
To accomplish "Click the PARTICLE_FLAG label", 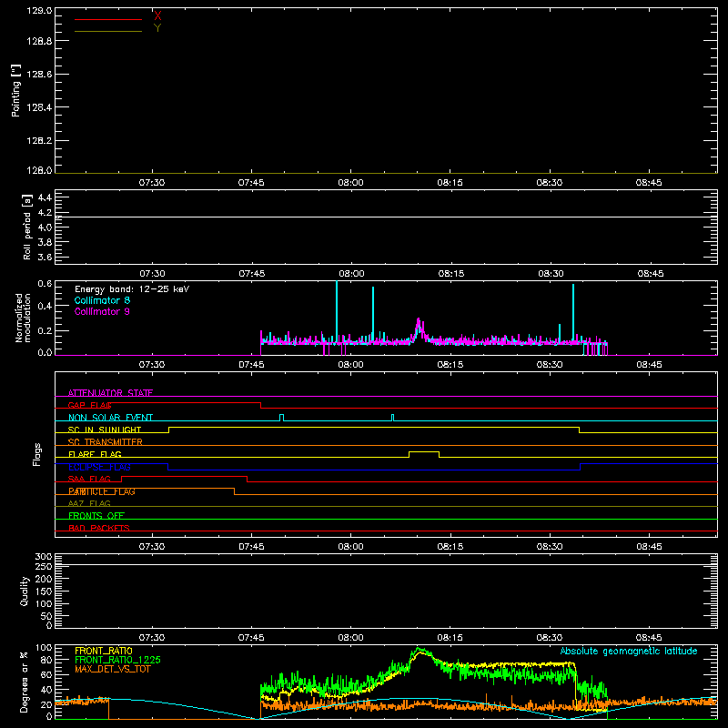I will [102, 491].
